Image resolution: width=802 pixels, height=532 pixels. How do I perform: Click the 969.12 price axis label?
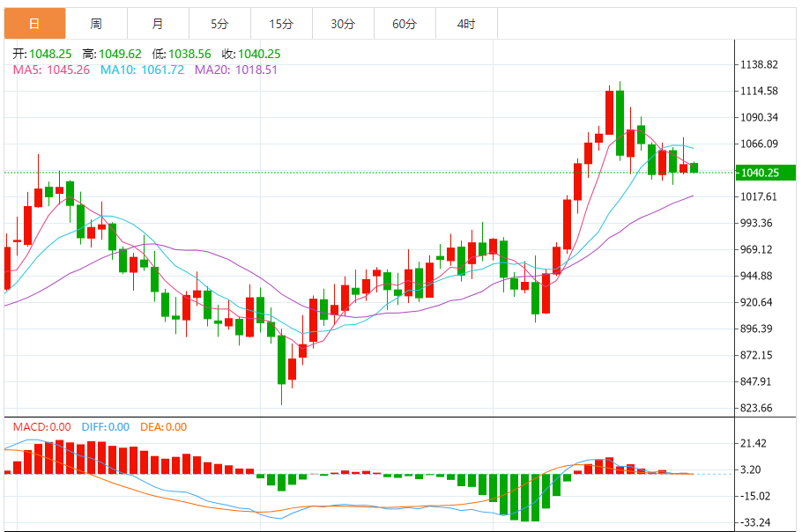coord(757,249)
